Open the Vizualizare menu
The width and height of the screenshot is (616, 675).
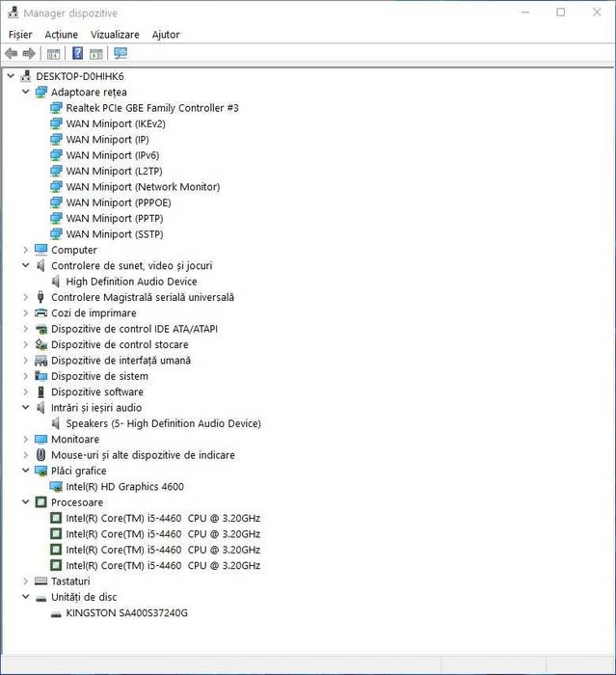click(x=115, y=35)
